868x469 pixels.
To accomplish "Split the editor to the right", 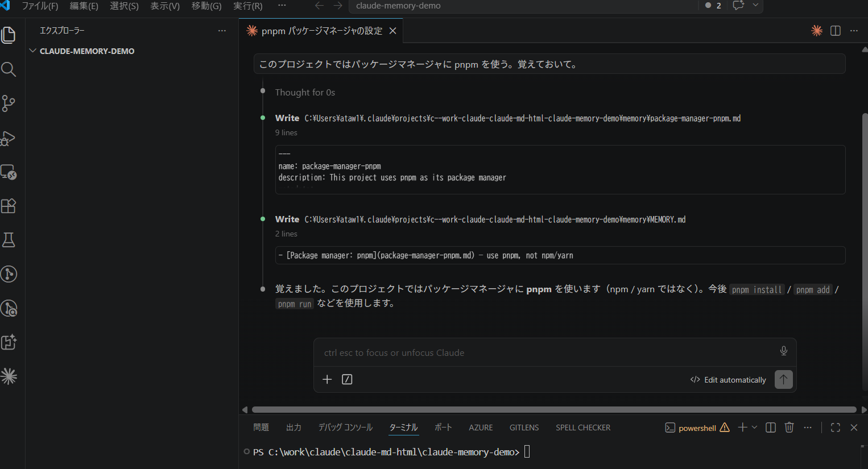I will point(836,31).
